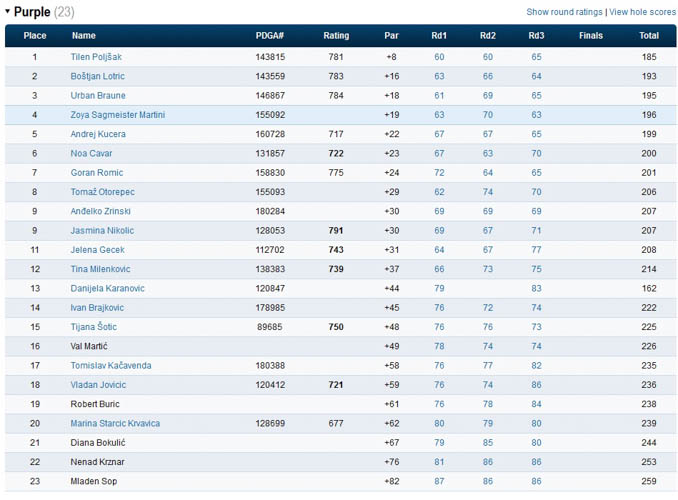Collapse the Purple division section

8,12
